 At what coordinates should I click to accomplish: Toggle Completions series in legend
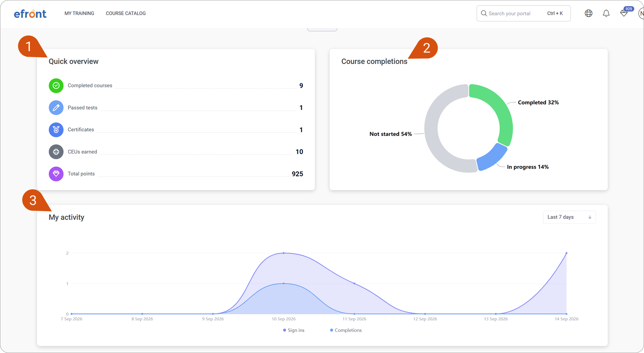[x=346, y=330]
